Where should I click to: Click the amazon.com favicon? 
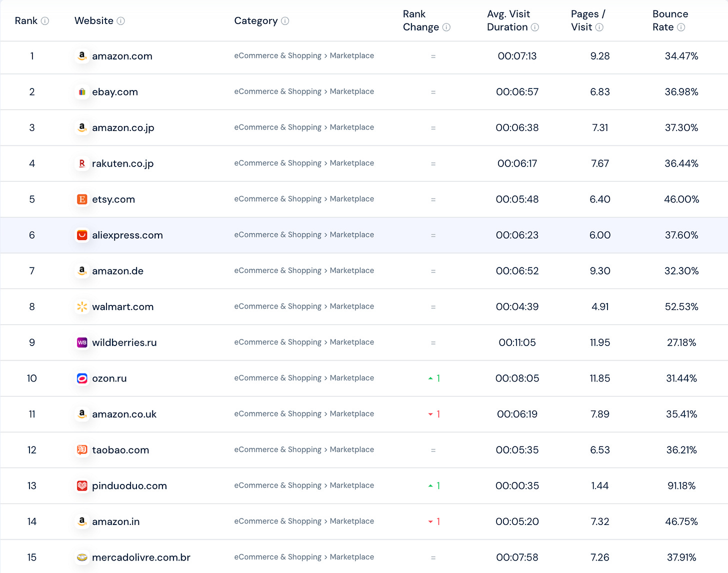coord(82,56)
